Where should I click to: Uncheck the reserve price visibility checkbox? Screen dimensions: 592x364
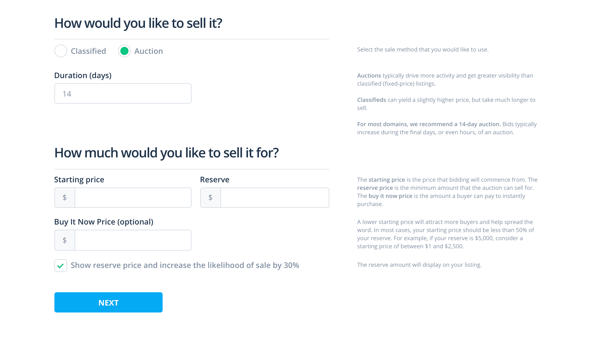60,265
